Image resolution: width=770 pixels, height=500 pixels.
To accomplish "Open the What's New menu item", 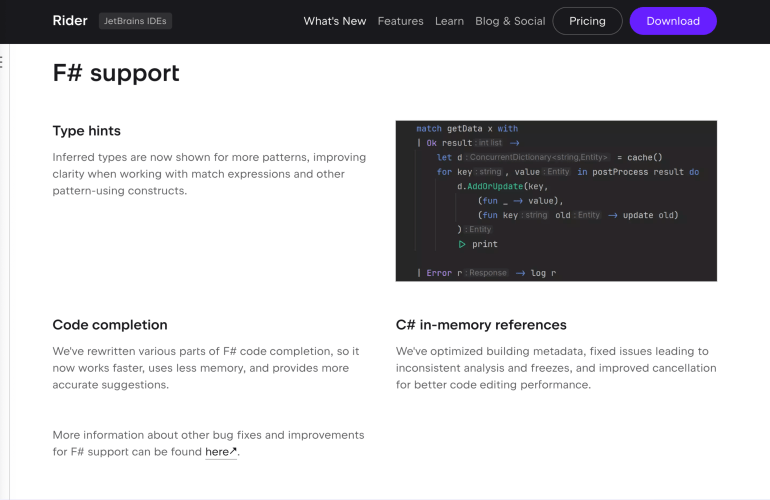I will coord(335,21).
